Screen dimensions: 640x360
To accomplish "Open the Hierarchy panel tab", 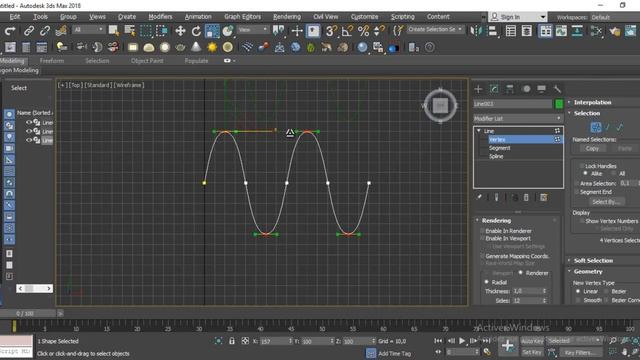I will coord(510,89).
